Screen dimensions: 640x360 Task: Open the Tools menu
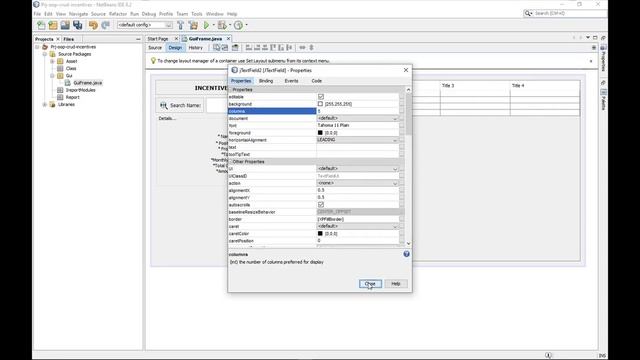tap(197, 14)
